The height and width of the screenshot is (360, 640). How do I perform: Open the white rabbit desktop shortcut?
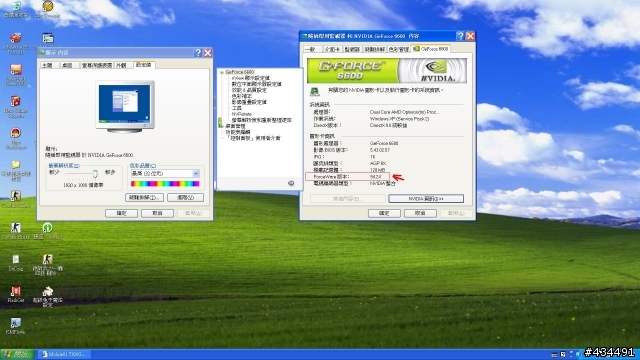[x=47, y=296]
